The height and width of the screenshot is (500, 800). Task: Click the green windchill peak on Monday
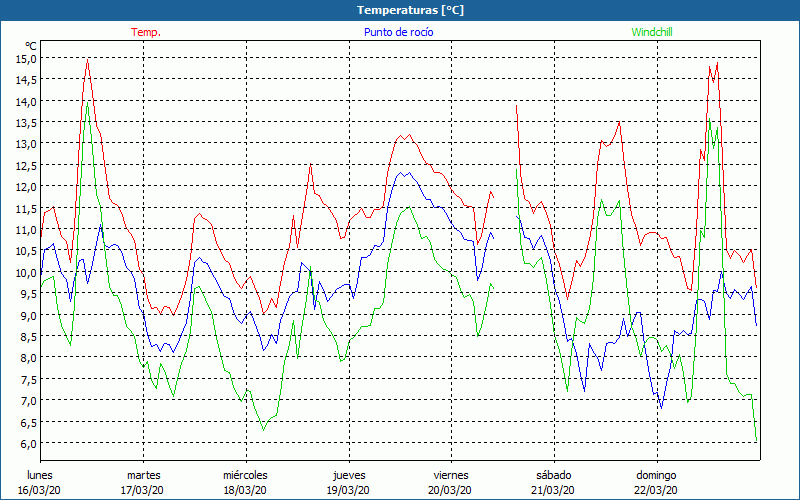[88, 103]
